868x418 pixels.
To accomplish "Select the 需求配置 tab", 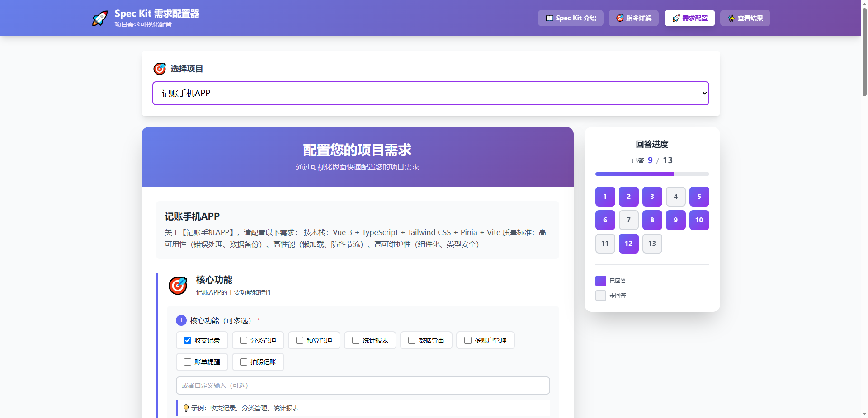I will click(x=690, y=18).
